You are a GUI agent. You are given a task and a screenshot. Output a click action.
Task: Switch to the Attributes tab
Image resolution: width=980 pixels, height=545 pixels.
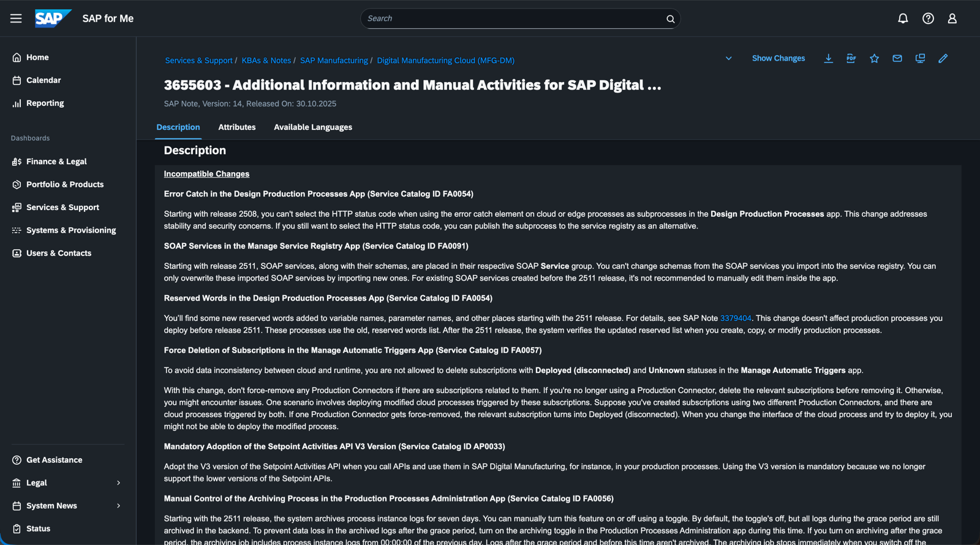click(x=237, y=127)
